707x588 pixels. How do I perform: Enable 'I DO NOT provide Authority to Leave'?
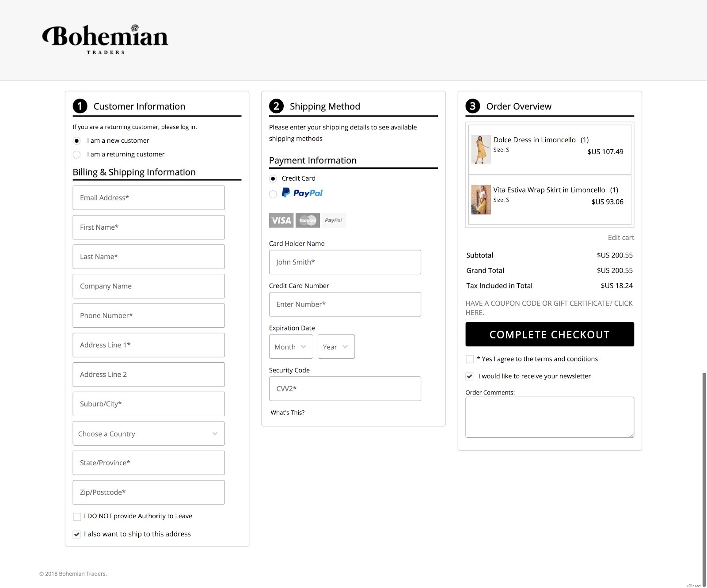click(x=77, y=516)
